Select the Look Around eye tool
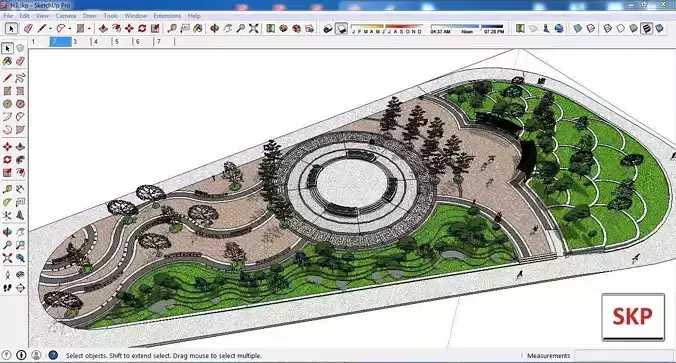 [x=20, y=275]
